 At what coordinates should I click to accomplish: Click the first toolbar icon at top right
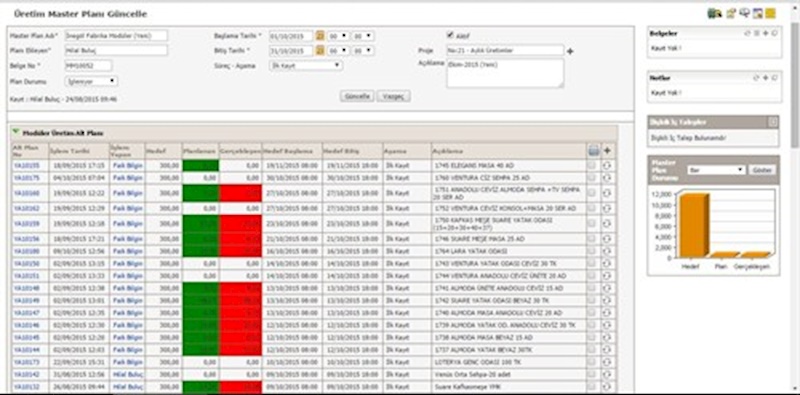(714, 14)
